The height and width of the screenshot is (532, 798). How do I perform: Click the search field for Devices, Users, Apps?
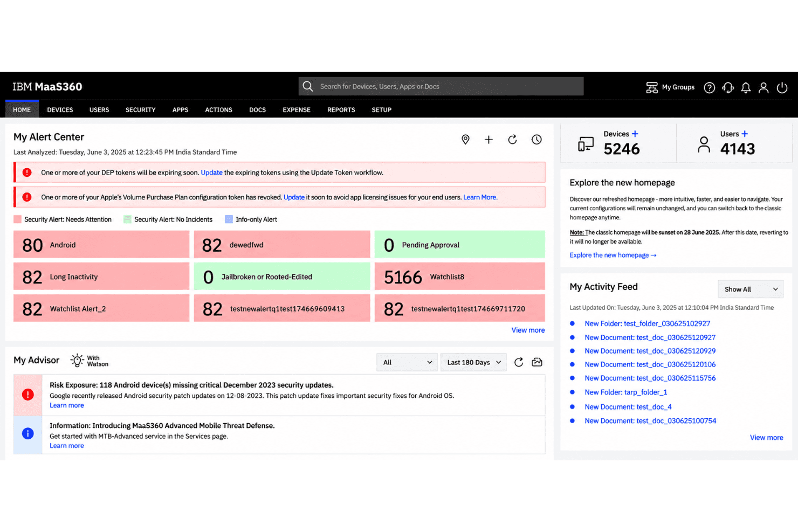[441, 86]
